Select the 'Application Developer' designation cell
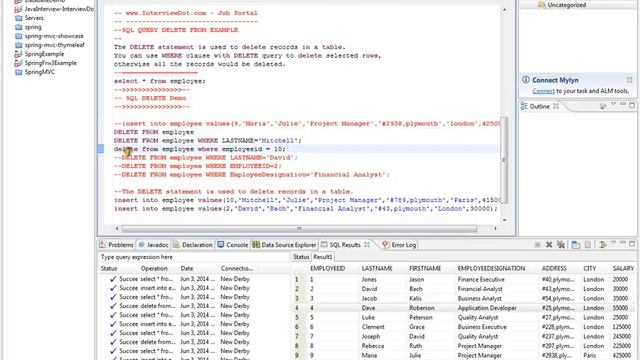 click(x=487, y=308)
